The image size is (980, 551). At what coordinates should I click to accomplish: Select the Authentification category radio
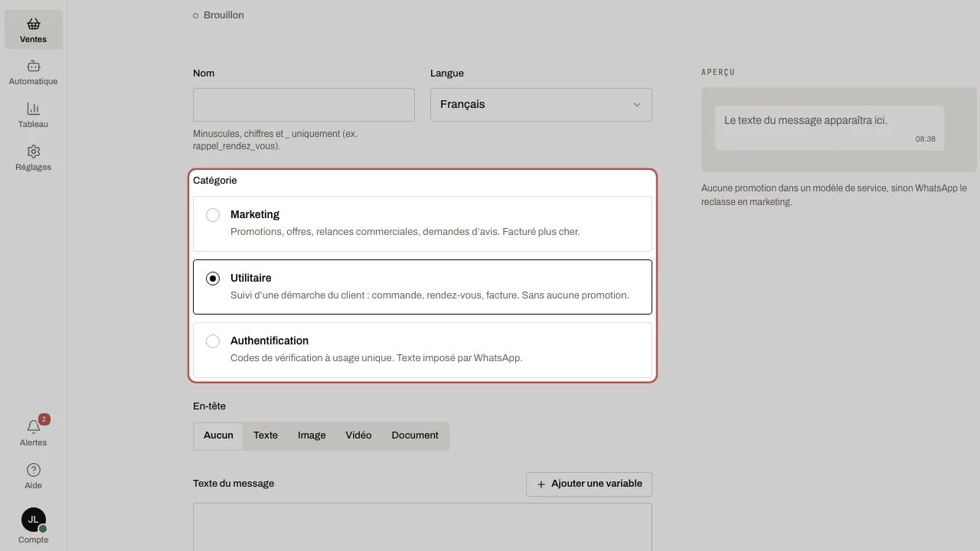tap(213, 341)
